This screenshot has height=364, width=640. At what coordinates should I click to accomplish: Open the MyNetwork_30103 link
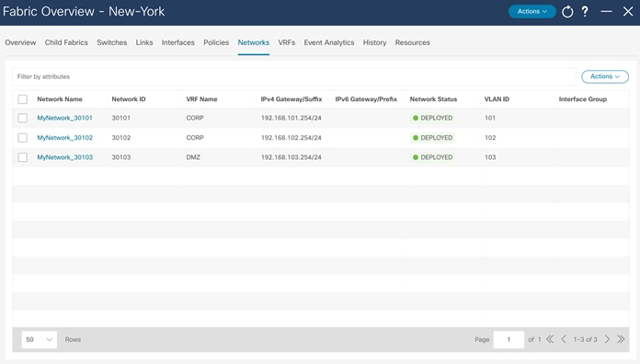(x=65, y=157)
